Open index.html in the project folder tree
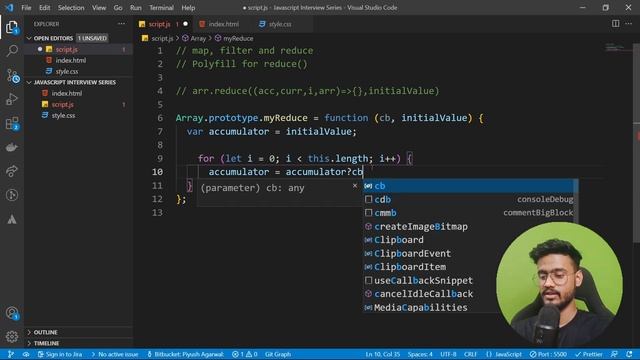This screenshot has height=360, width=640. [78, 93]
